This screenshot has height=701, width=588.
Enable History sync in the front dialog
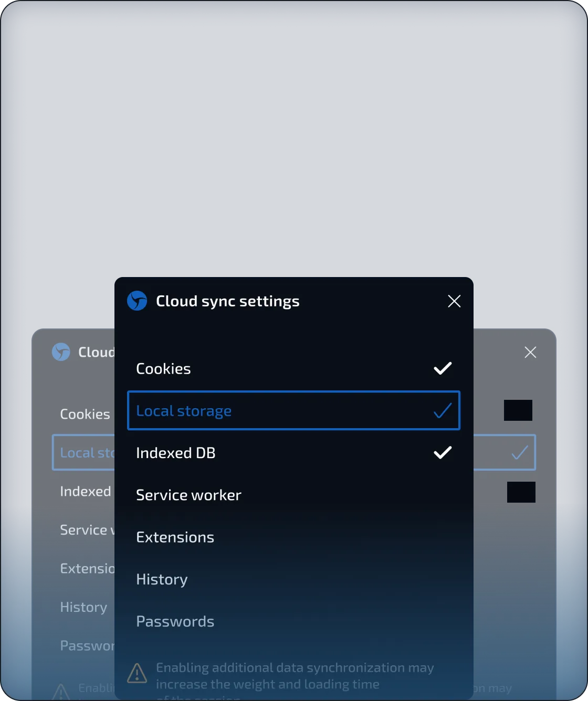click(x=293, y=579)
